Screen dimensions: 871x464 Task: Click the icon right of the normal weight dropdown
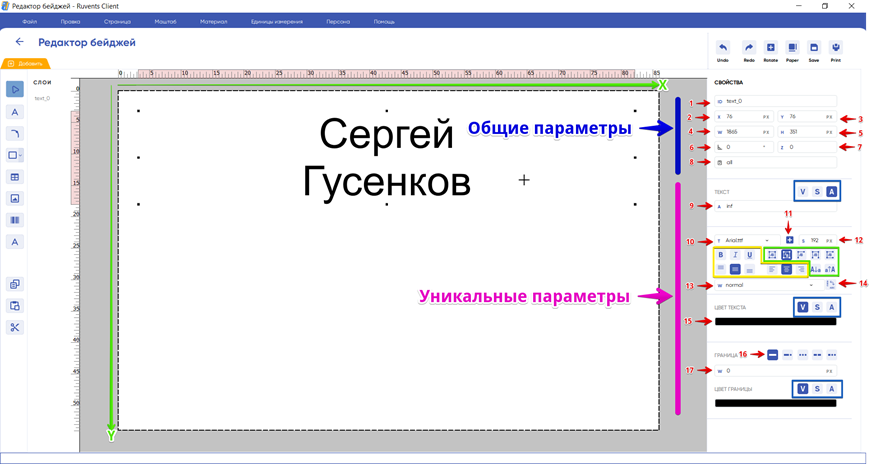(x=830, y=285)
